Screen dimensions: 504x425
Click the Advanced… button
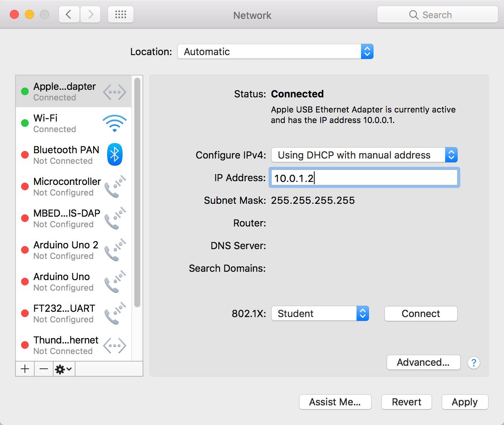click(x=423, y=363)
